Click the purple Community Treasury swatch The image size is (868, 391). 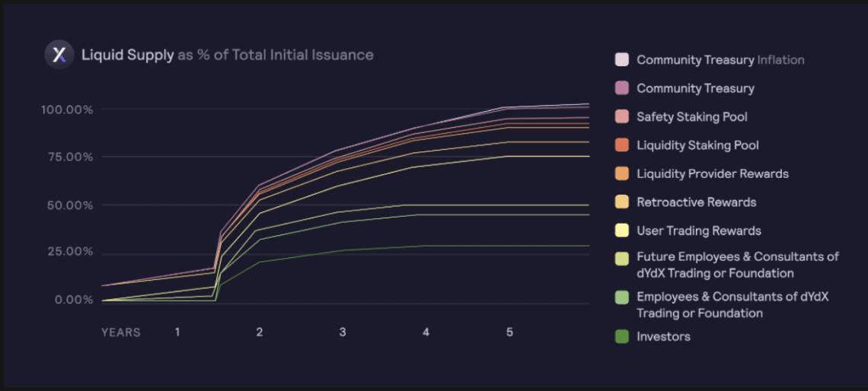tap(621, 88)
